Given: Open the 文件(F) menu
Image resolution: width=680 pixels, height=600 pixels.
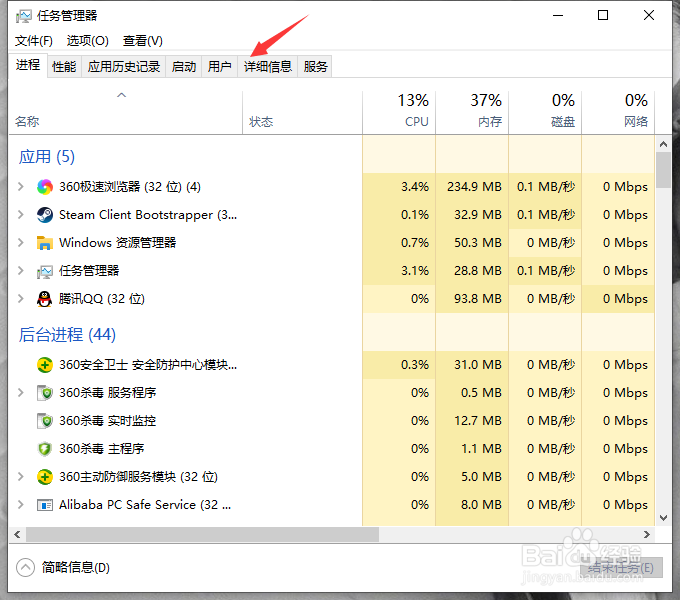Looking at the screenshot, I should pyautogui.click(x=34, y=41).
